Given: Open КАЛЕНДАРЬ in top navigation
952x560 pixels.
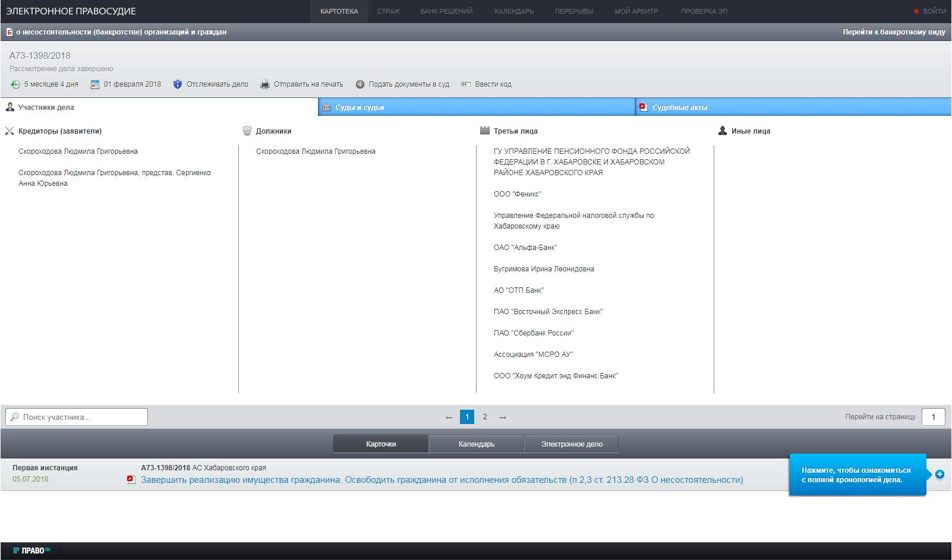Looking at the screenshot, I should 514,11.
